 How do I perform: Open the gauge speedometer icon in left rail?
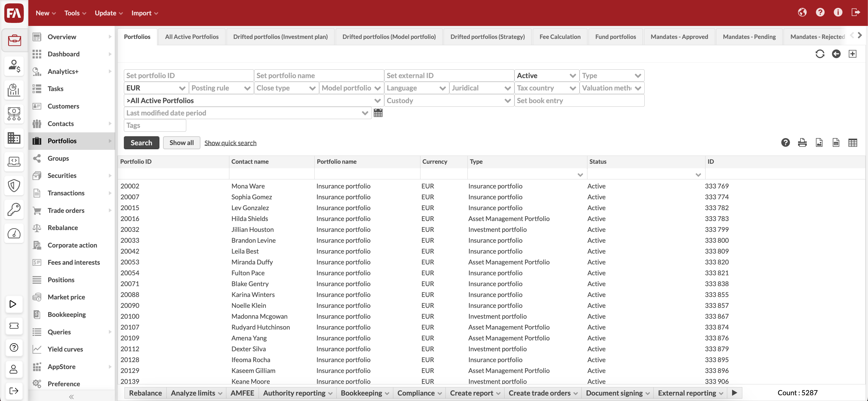click(x=14, y=234)
